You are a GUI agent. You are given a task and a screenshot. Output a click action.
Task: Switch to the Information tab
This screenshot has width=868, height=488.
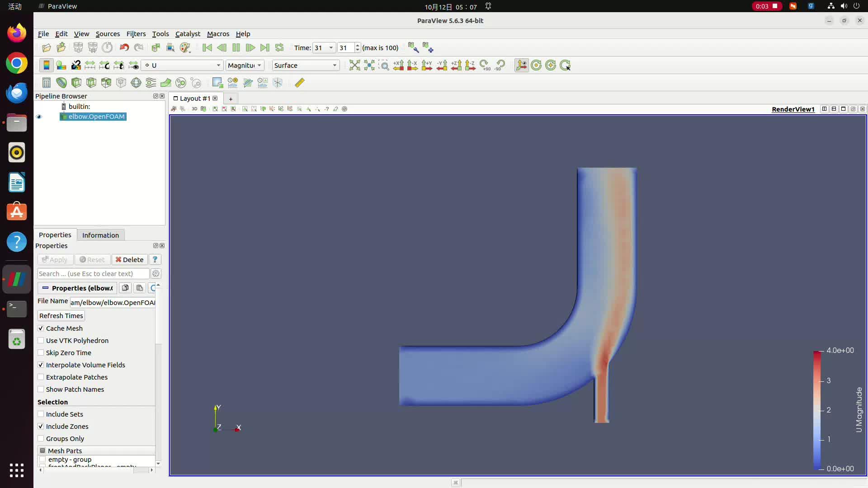coord(100,235)
